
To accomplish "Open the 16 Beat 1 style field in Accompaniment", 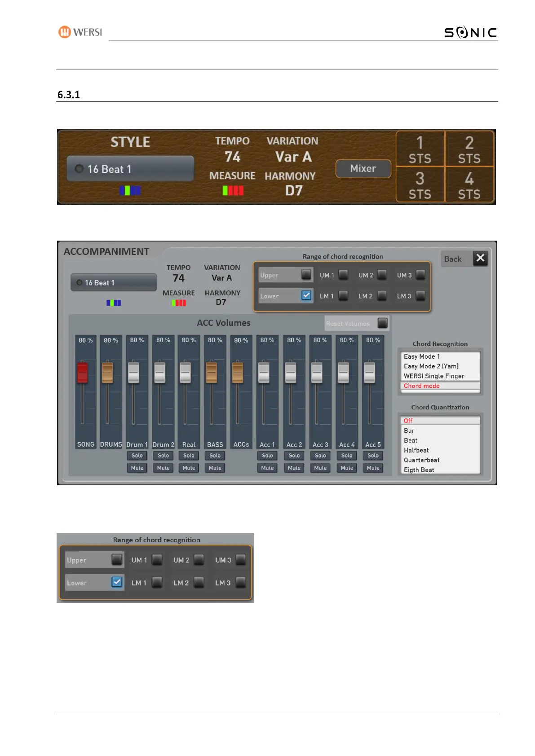I will [114, 283].
